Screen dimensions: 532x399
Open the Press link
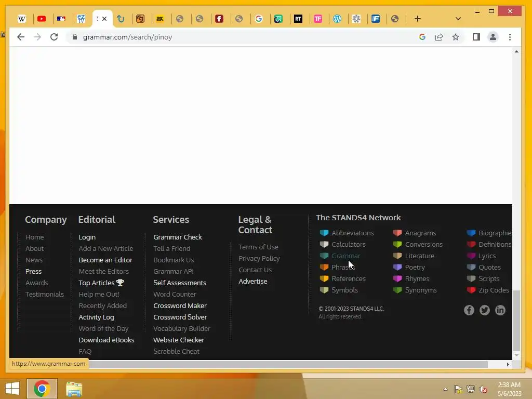click(x=33, y=271)
